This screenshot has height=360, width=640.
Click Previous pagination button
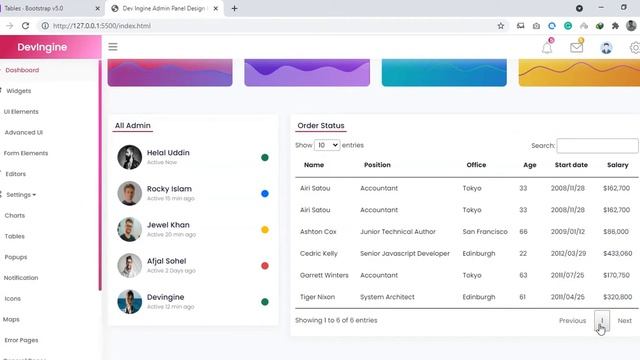coord(572,321)
